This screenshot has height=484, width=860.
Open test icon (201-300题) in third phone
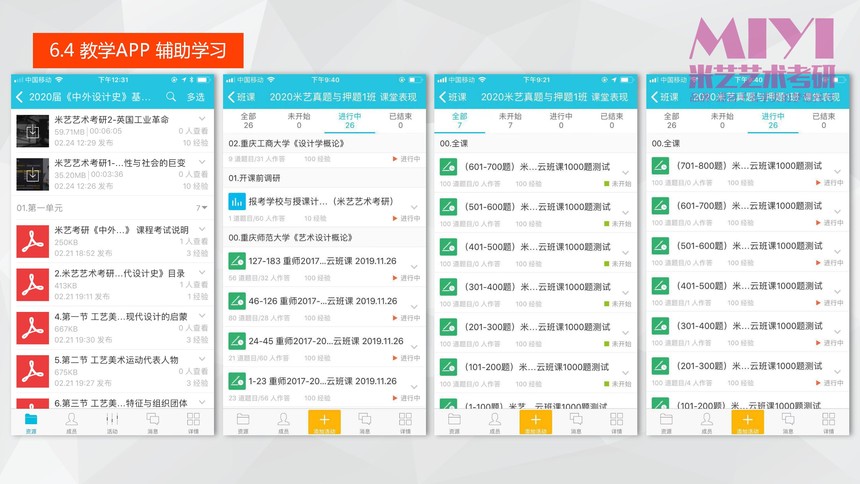click(x=449, y=327)
